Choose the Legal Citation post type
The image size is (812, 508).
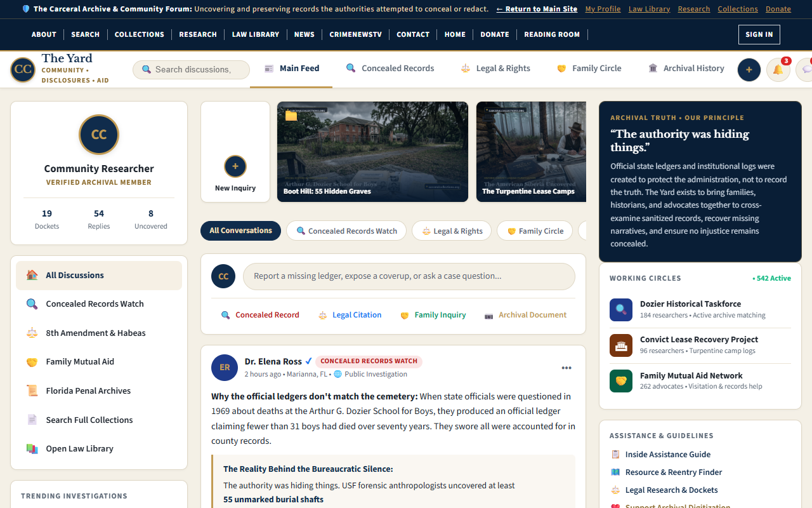tap(350, 315)
